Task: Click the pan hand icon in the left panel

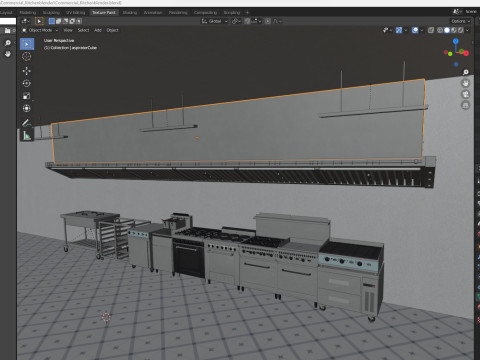Action: (8, 54)
